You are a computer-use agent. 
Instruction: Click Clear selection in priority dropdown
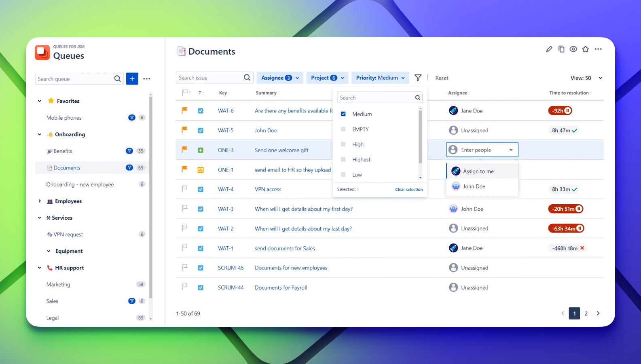[409, 189]
